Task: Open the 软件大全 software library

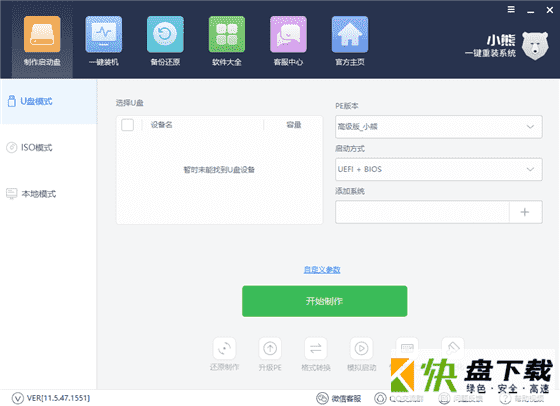Action: [x=227, y=41]
